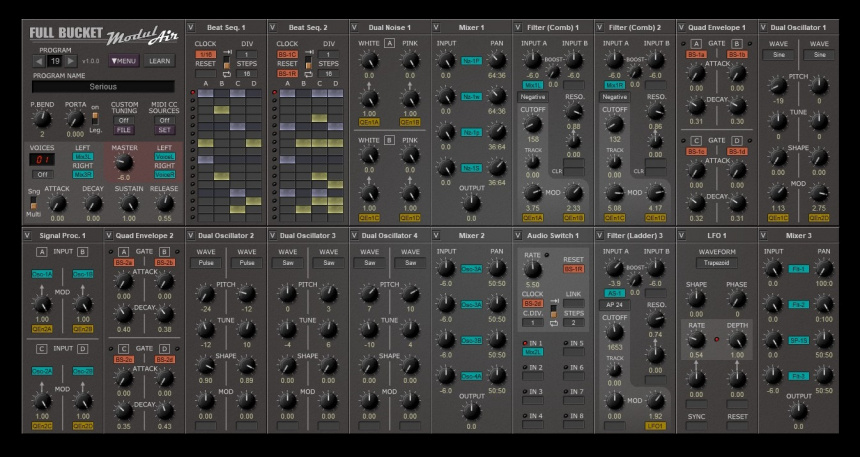Flip the run mode switch in Beat Seq. 1
The width and height of the screenshot is (860, 457).
click(x=227, y=63)
